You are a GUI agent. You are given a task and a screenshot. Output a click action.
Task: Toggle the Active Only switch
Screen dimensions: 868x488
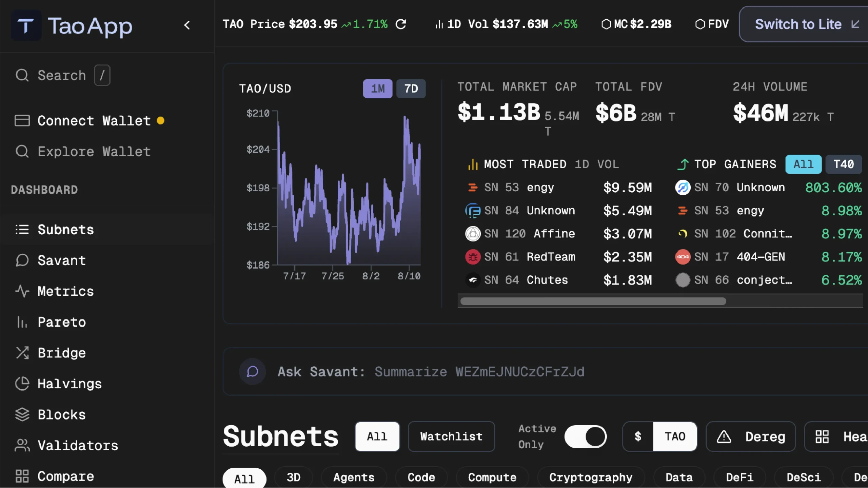coord(586,436)
